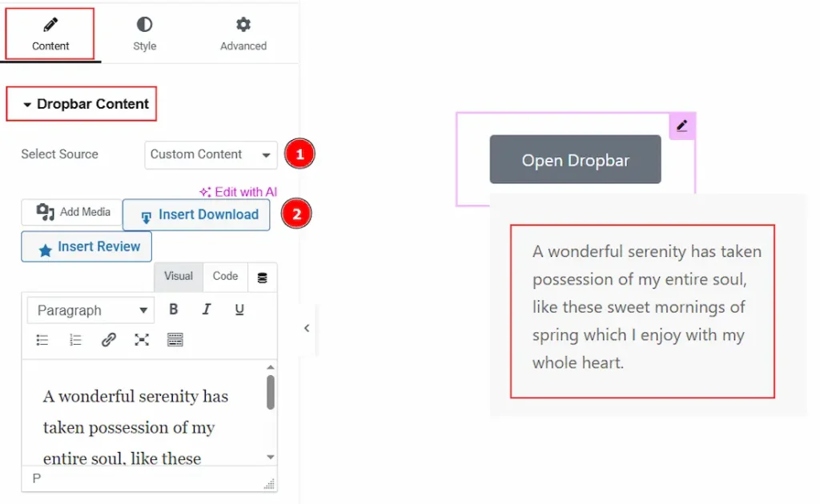Insert a hyperlink using the link icon
This screenshot has height=504, width=820.
[108, 339]
